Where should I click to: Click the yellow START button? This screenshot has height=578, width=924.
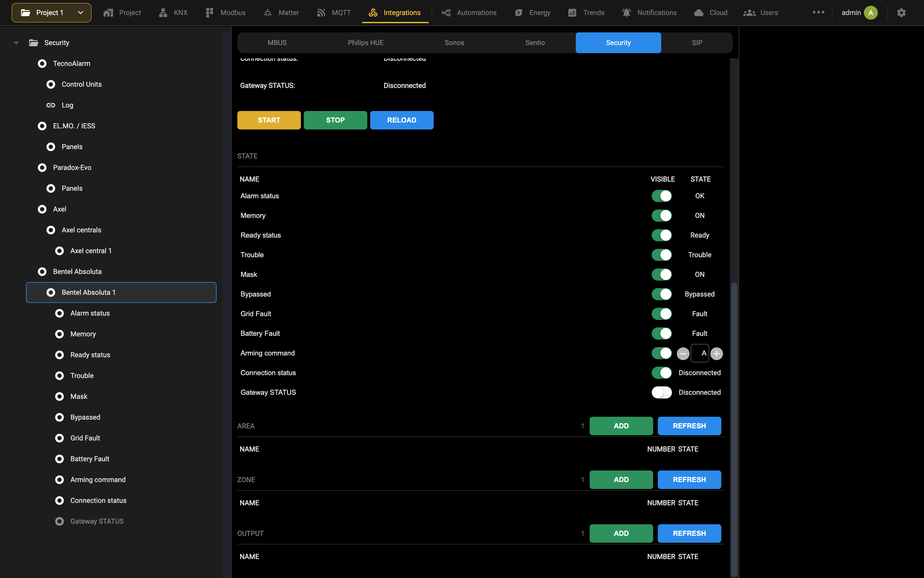(269, 120)
